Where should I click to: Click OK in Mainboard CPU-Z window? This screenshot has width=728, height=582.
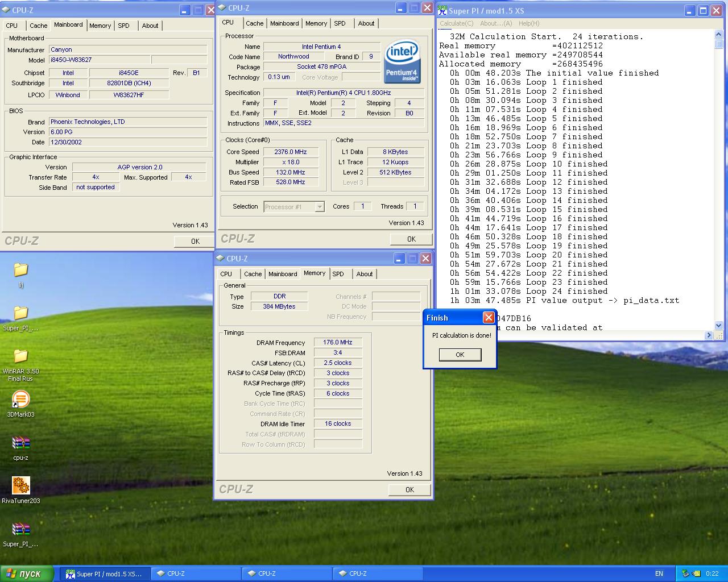tap(195, 242)
